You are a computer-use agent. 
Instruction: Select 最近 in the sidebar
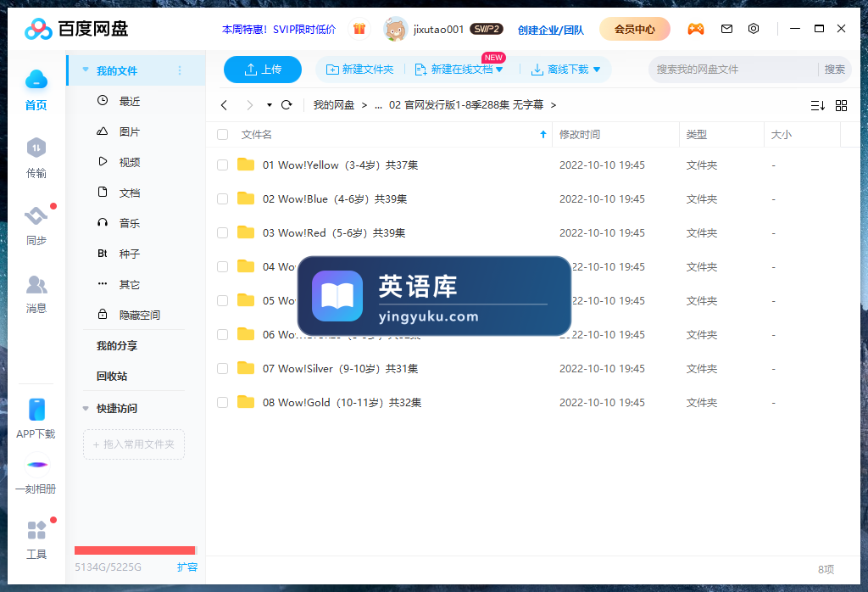pyautogui.click(x=130, y=101)
